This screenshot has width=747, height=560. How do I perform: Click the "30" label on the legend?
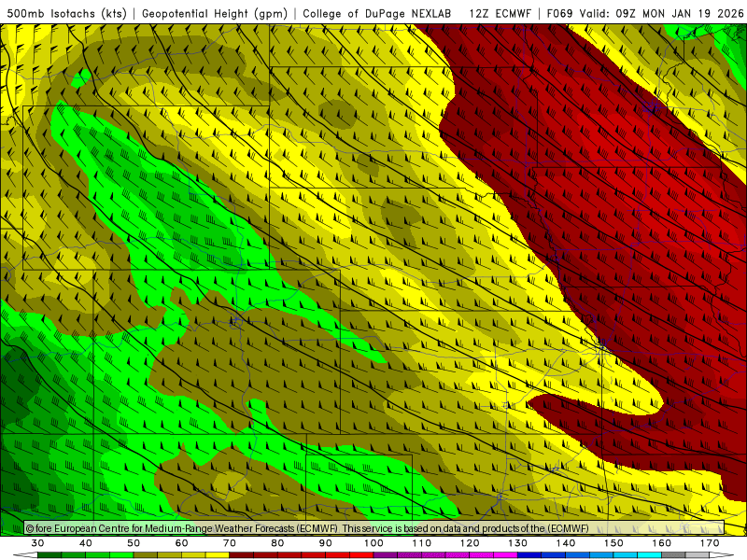(x=37, y=543)
